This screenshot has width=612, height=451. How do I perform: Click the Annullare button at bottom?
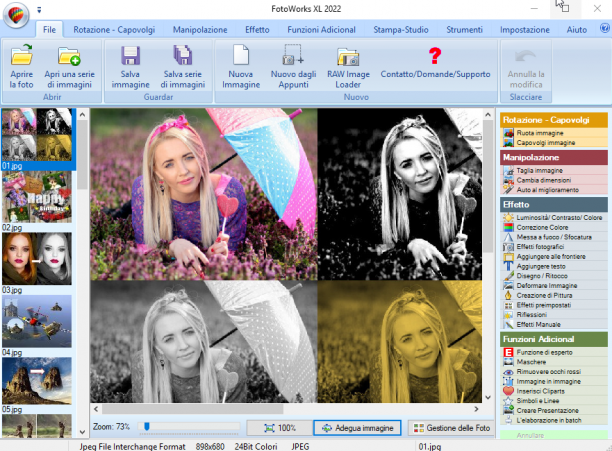554,435
